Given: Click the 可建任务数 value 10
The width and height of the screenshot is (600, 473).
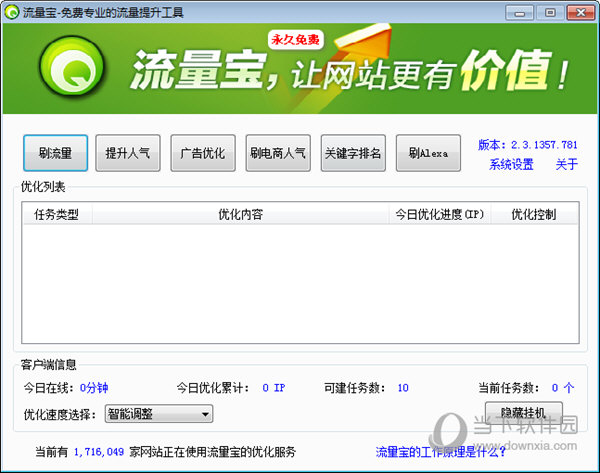Looking at the screenshot, I should coord(403,388).
